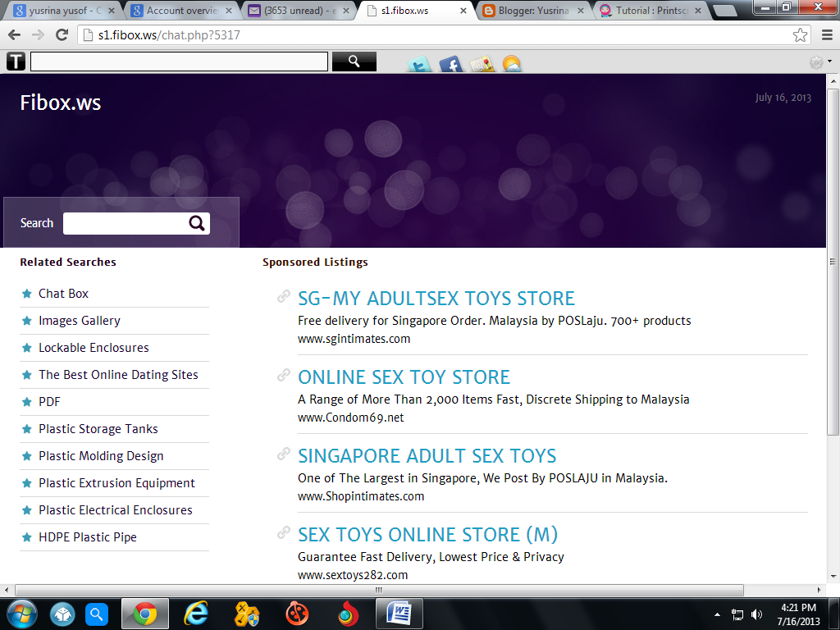
Task: Open the Windows Start menu
Action: (22, 614)
